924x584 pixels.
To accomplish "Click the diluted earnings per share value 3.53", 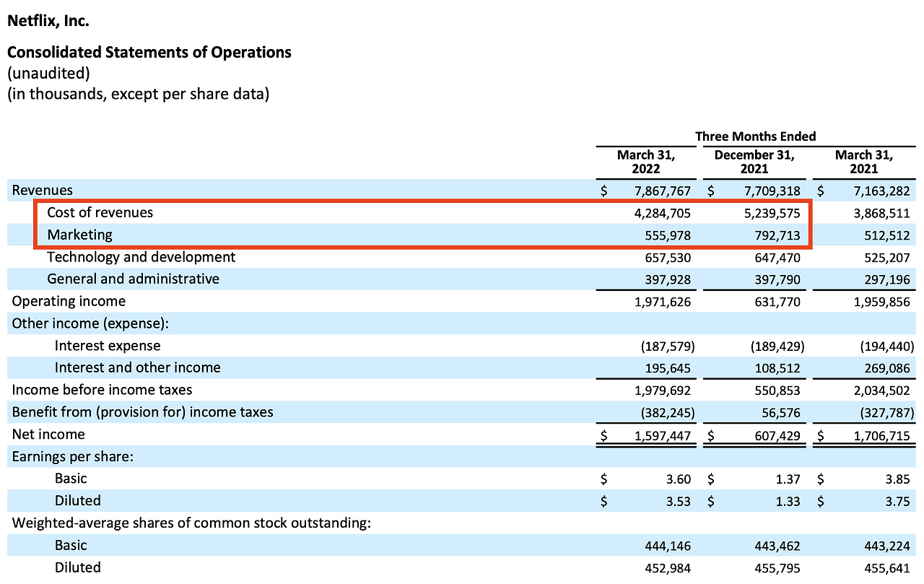I will 679,502.
